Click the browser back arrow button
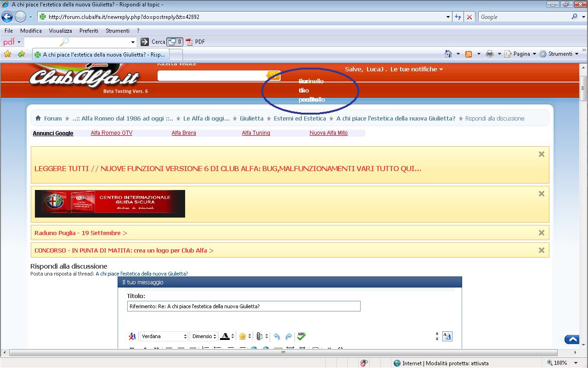This screenshot has width=588, height=368. click(7, 17)
